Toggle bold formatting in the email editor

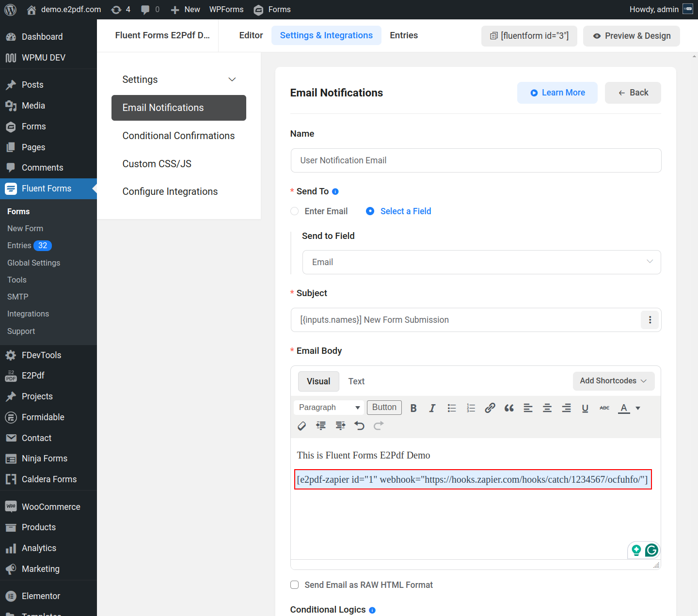point(413,408)
